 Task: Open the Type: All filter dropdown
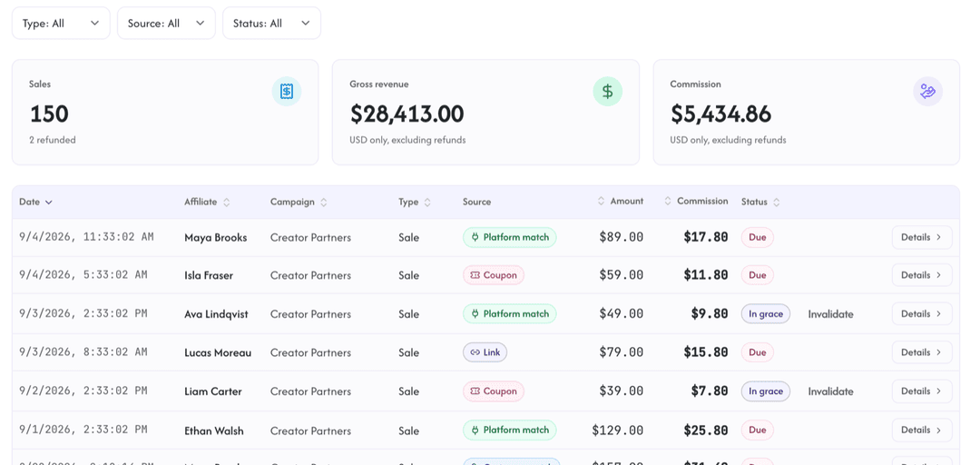[x=62, y=23]
